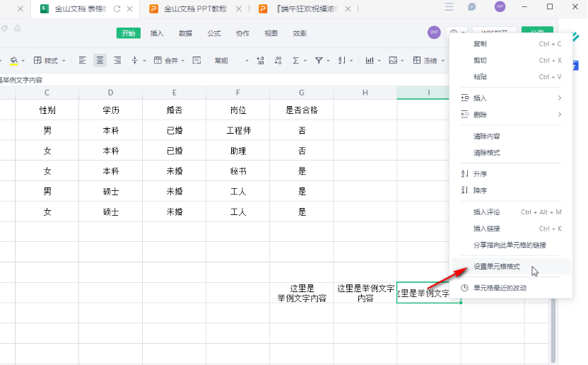This screenshot has width=588, height=365.
Task: Select column header G
Action: pos(302,93)
